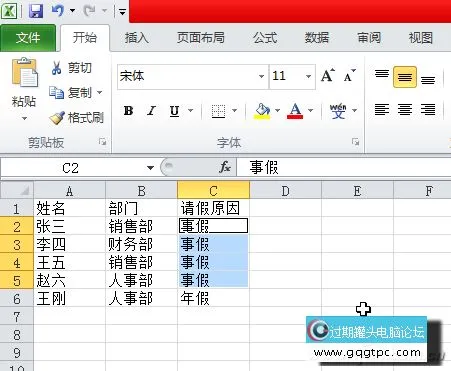Increase font size with large A

coord(327,76)
